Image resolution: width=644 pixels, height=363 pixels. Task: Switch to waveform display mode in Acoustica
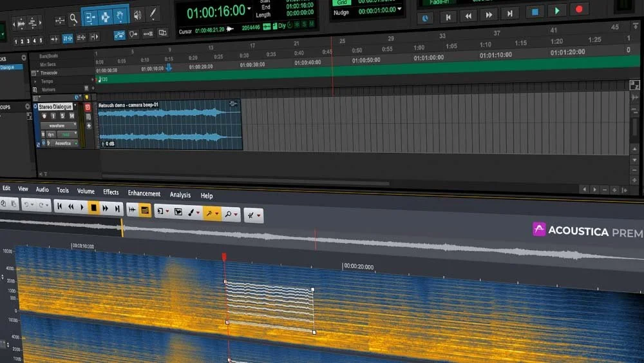click(132, 210)
